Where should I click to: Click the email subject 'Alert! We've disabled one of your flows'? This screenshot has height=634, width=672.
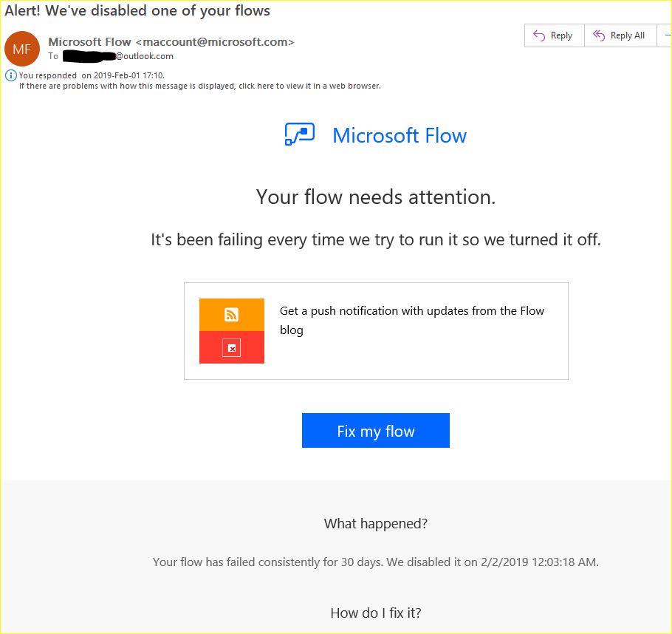tap(137, 10)
